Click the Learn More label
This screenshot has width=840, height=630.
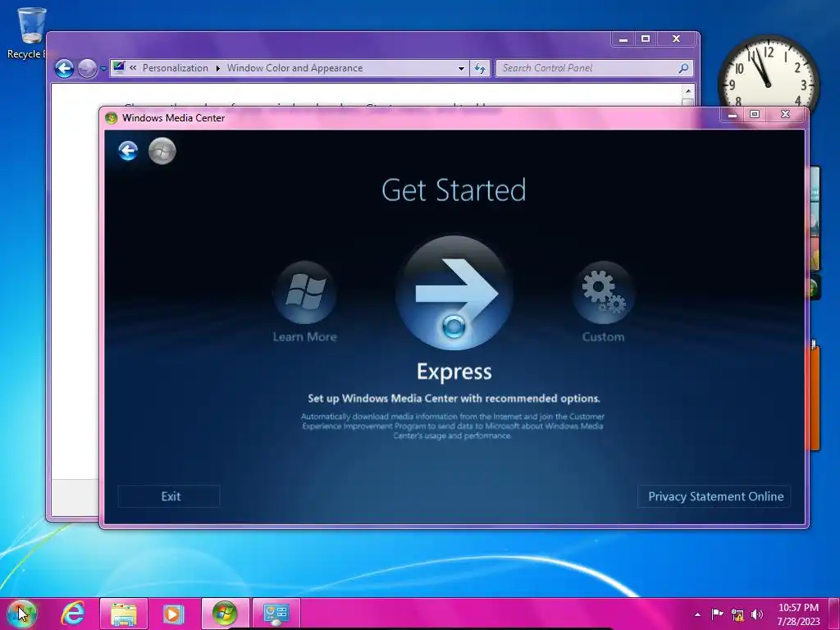305,337
